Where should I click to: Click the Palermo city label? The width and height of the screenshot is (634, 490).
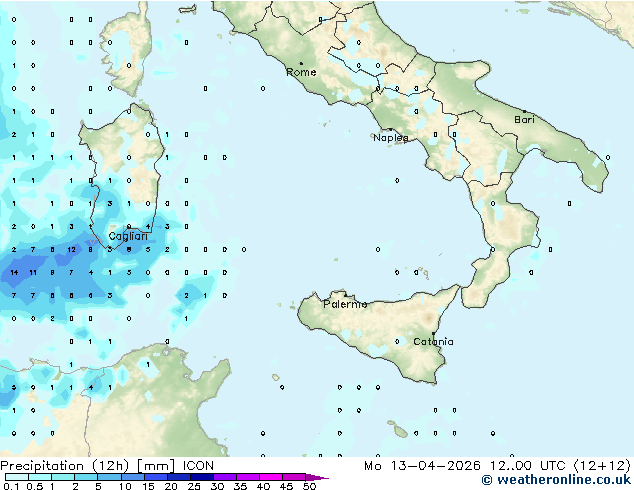point(345,304)
